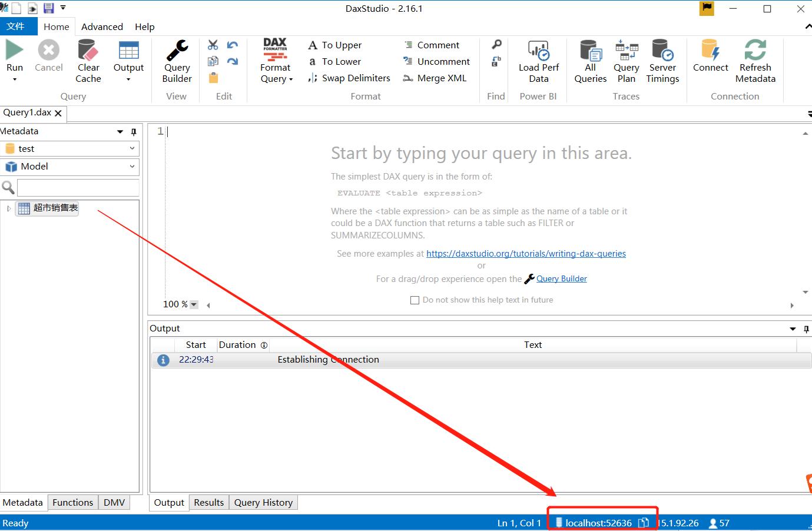Click Load Perf Data icon

538,51
